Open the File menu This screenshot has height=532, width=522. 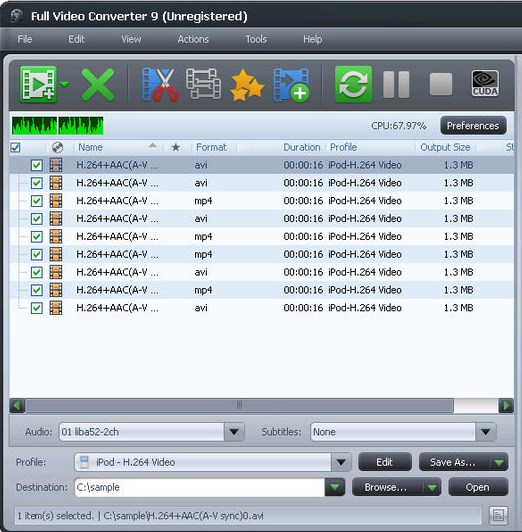pyautogui.click(x=25, y=39)
